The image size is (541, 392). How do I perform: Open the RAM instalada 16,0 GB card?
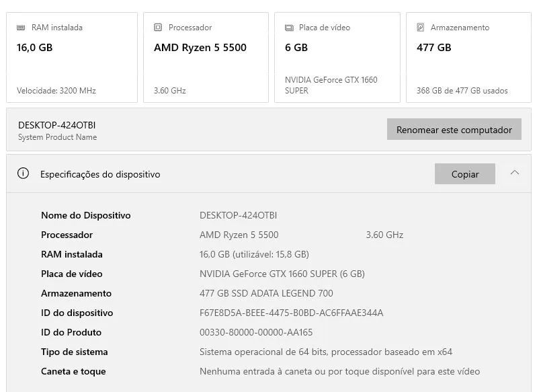click(72, 58)
